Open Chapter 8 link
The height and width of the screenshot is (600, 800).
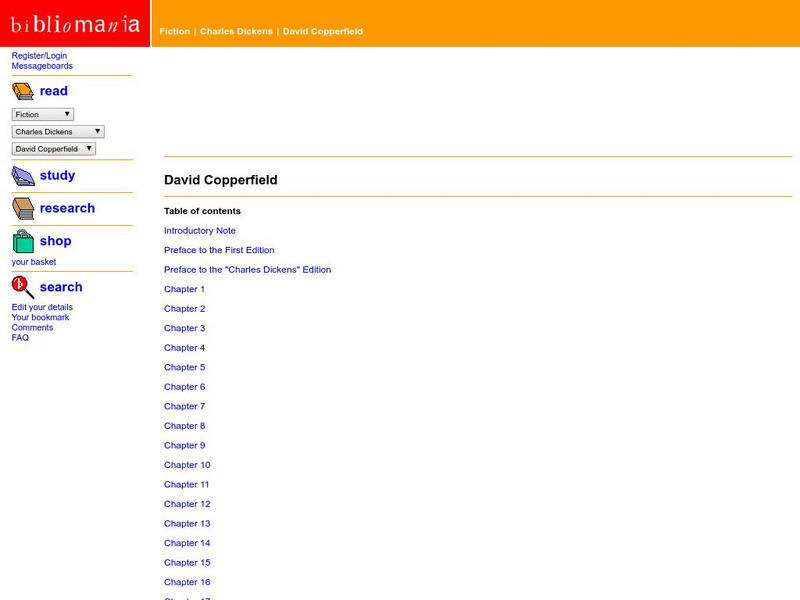pos(185,426)
